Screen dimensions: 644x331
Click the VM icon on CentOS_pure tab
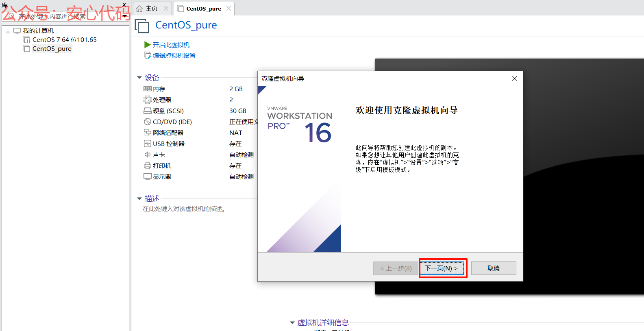(181, 9)
